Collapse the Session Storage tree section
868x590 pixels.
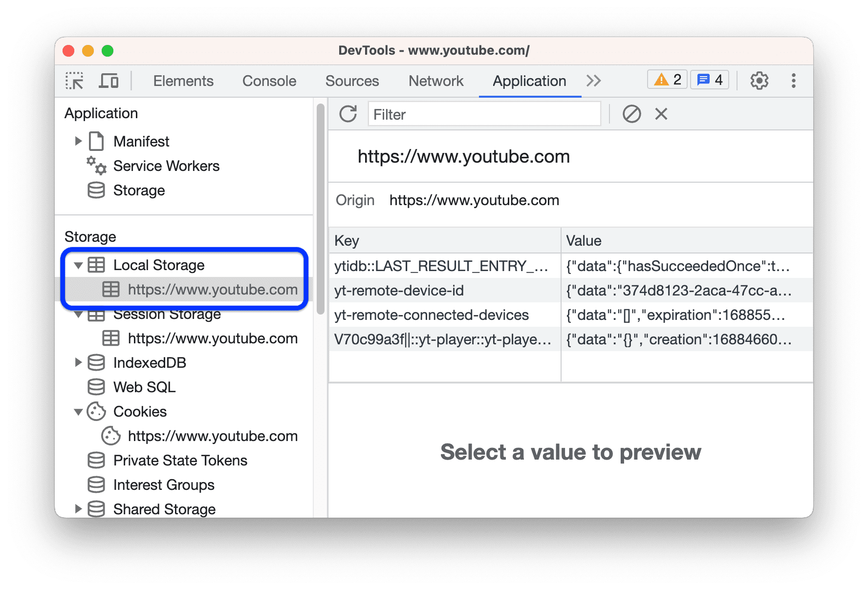click(79, 314)
